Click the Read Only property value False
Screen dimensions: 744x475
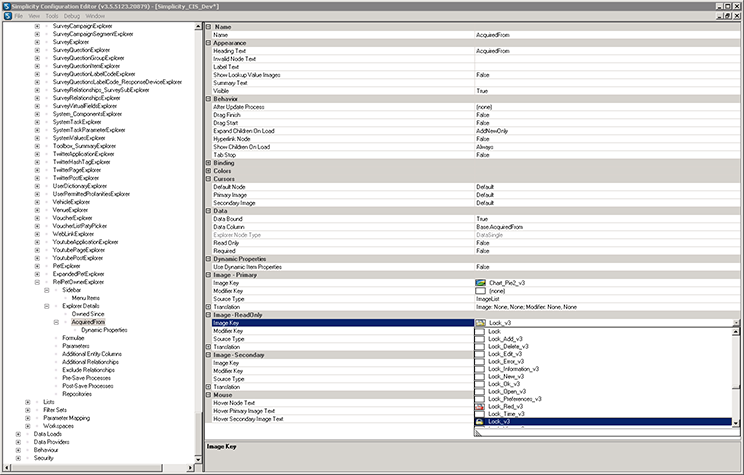point(483,243)
